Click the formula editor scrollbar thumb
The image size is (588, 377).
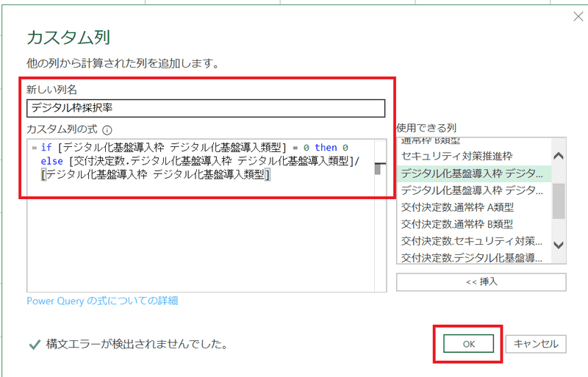[378, 168]
